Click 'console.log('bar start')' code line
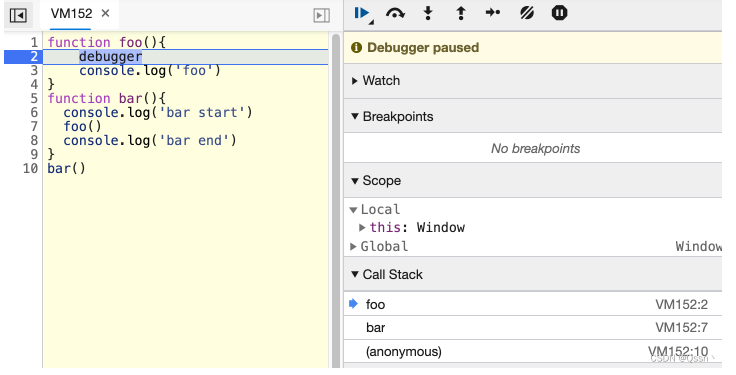Screen dimensions: 736x375 pos(158,113)
